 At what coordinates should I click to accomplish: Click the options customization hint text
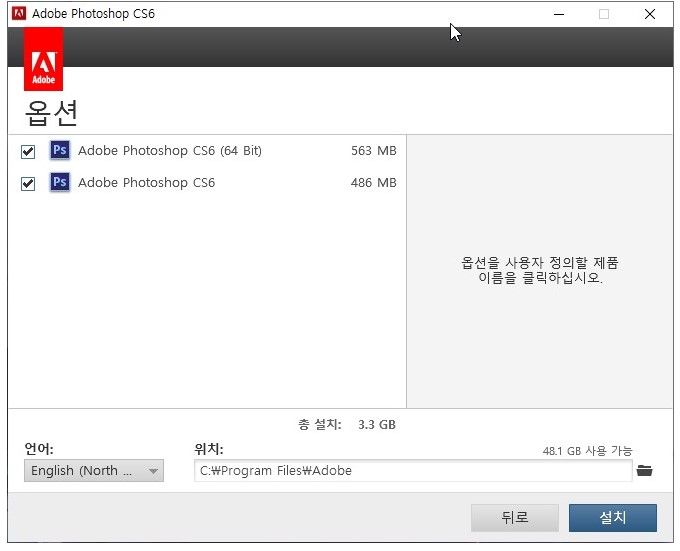[x=540, y=270]
